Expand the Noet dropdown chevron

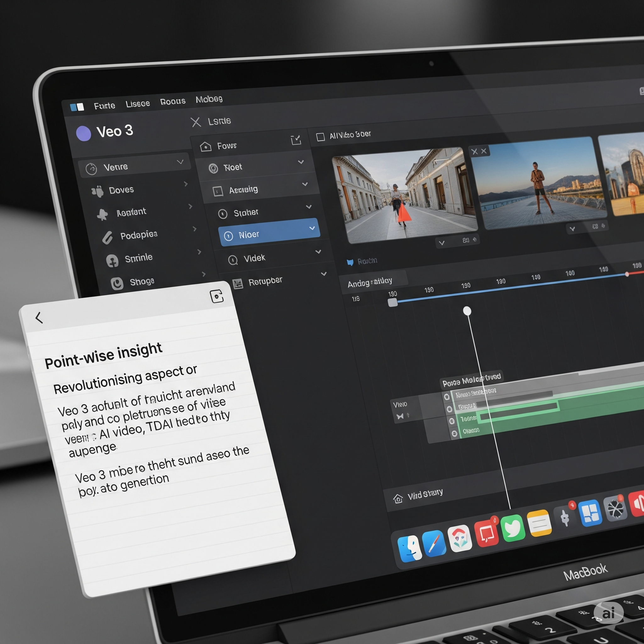(x=301, y=162)
